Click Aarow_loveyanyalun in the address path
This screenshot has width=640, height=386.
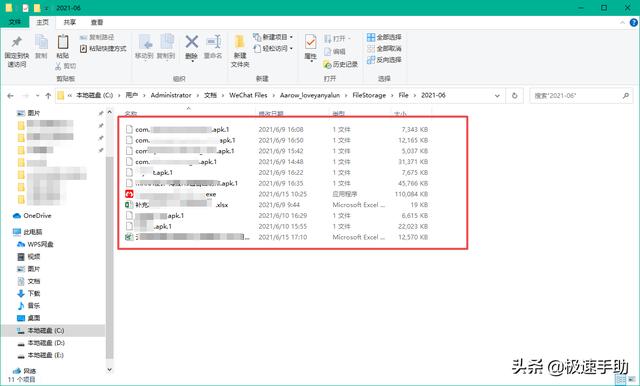coord(310,95)
